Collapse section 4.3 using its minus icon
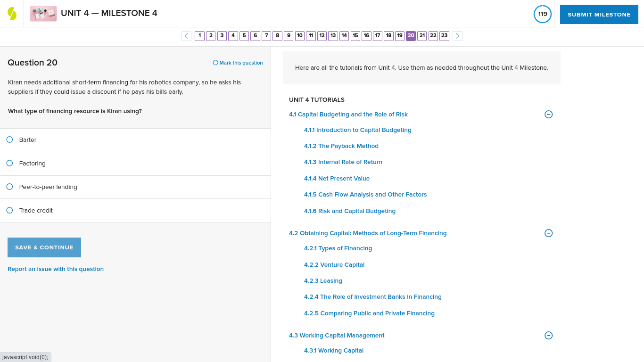Viewport: 644px width, 362px height. click(x=548, y=335)
